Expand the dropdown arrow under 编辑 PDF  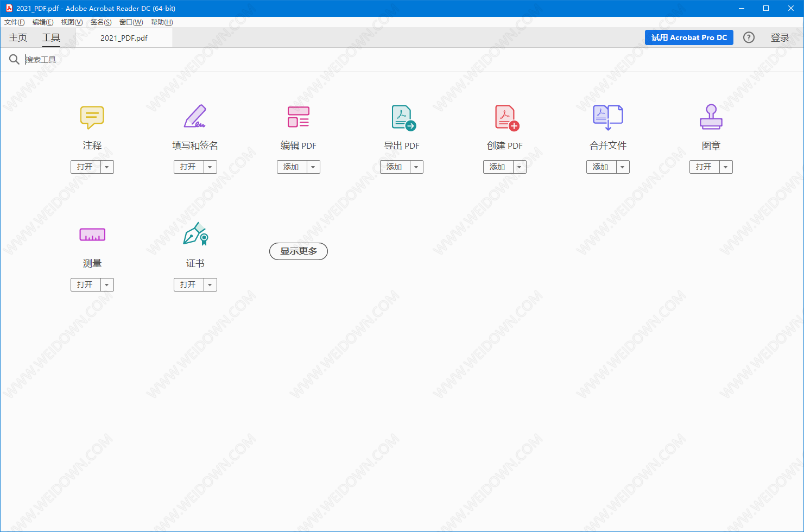(313, 167)
